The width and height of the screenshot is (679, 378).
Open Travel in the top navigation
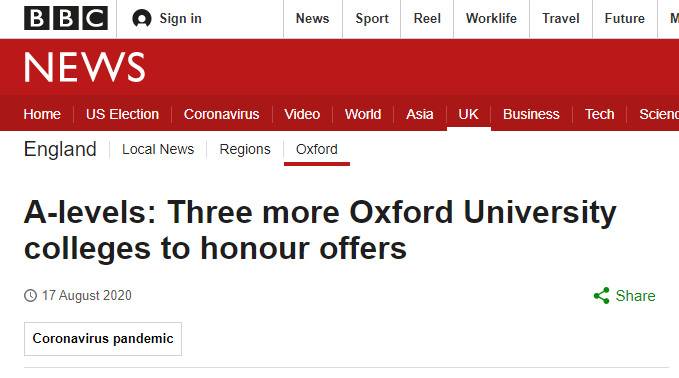click(561, 19)
